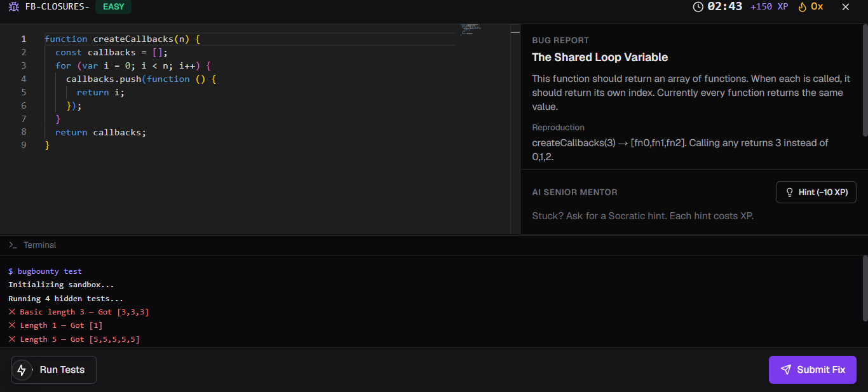Click the +150 XP reward label
The height and width of the screenshot is (392, 868).
tap(769, 6)
